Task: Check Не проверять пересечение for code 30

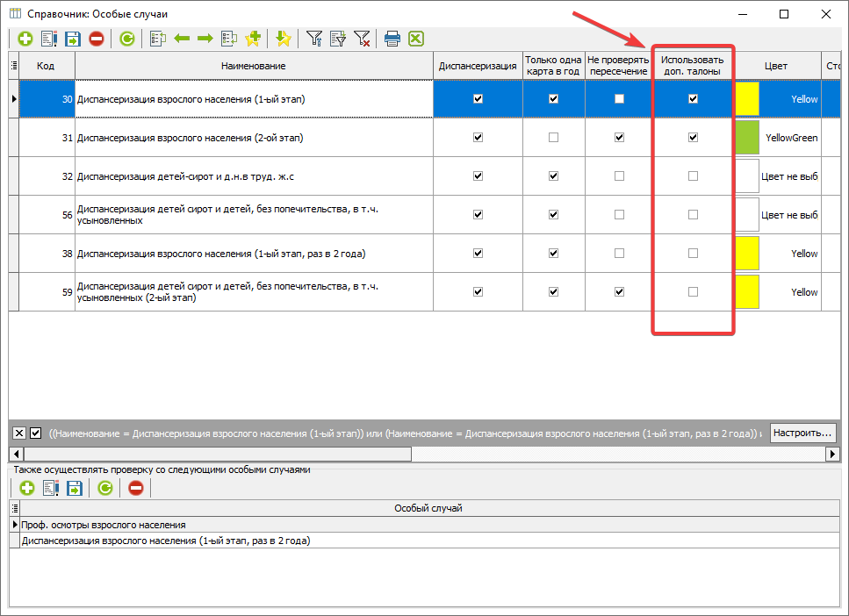Action: point(620,99)
